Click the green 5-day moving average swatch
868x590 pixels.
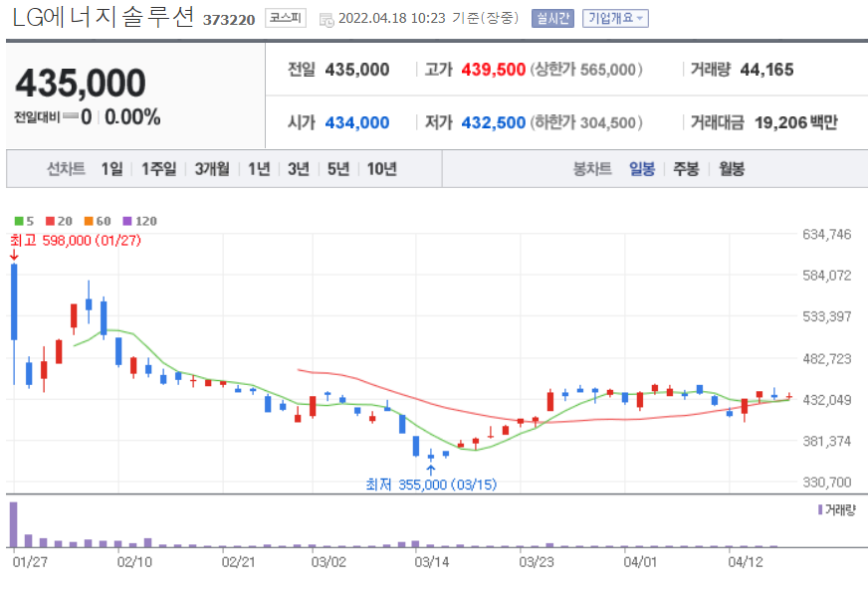[x=19, y=222]
